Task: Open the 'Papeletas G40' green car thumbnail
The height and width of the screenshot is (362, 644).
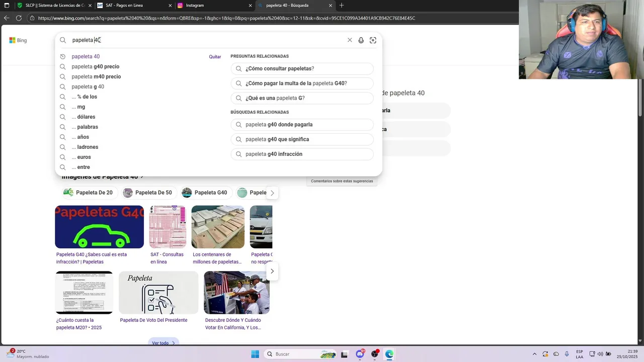Action: pos(99,227)
